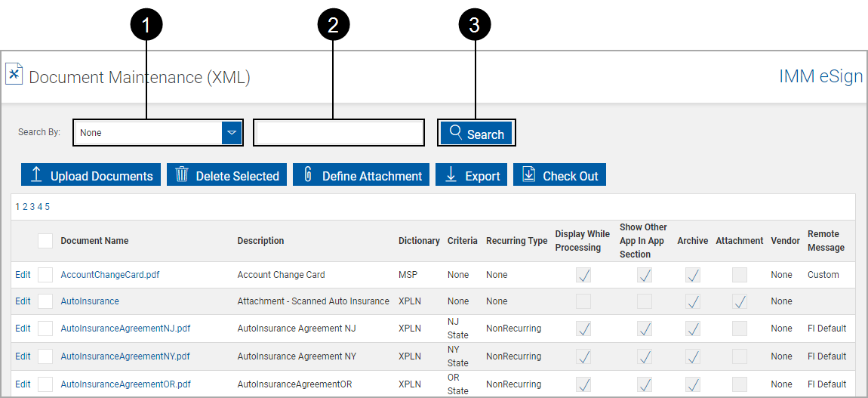Click the Delete Selected button
The image size is (868, 398).
(227, 175)
